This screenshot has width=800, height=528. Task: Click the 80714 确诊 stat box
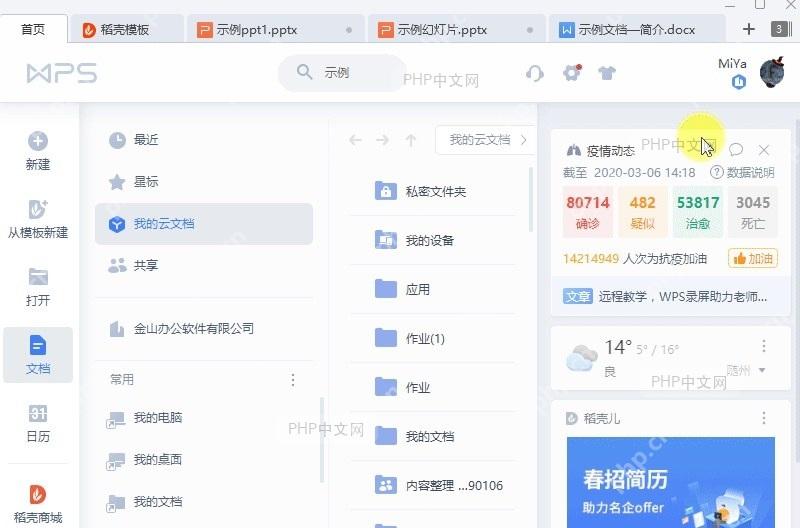588,212
